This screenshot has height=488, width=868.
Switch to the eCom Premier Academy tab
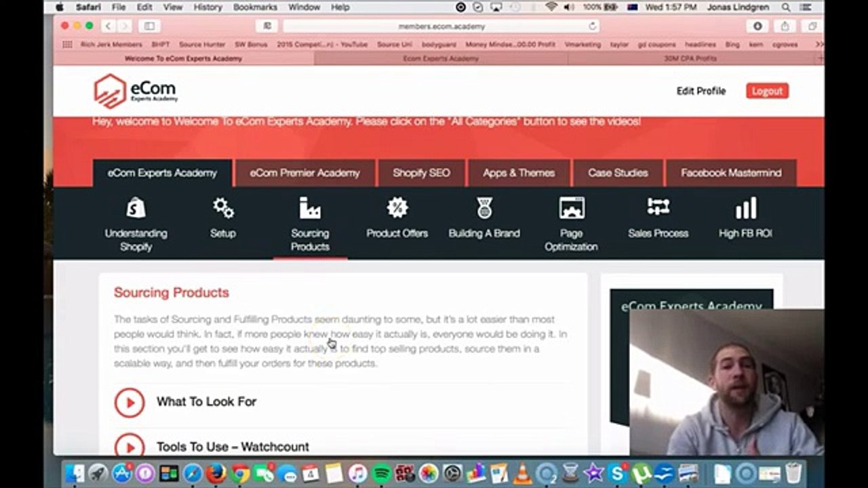click(x=304, y=173)
